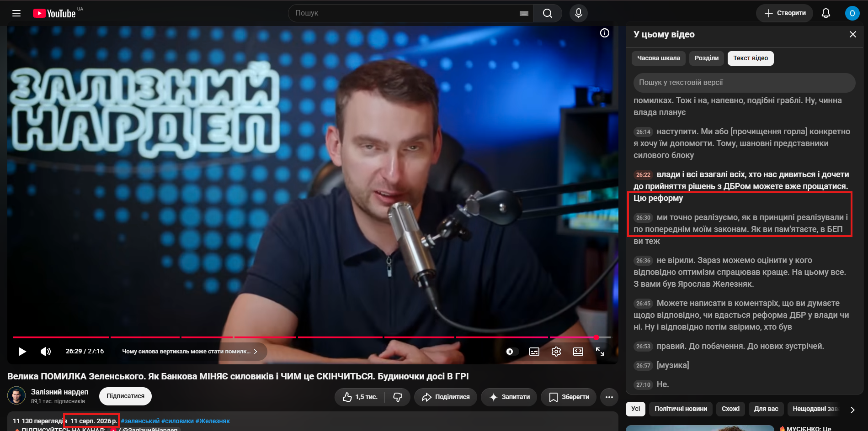868x431 pixels.
Task: Seek to the first chapter segment on timeline
Action: [x=61, y=337]
